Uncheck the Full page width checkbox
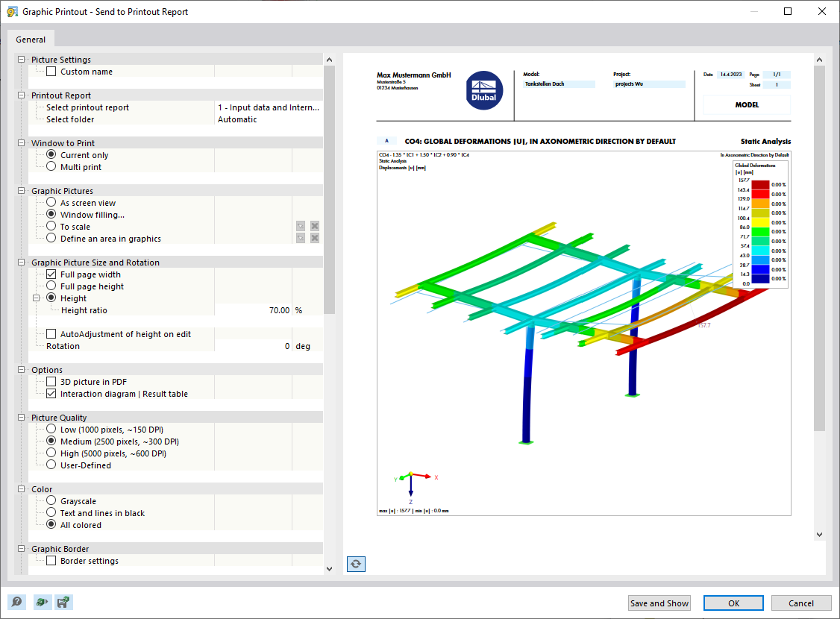This screenshot has width=840, height=619. tap(51, 274)
